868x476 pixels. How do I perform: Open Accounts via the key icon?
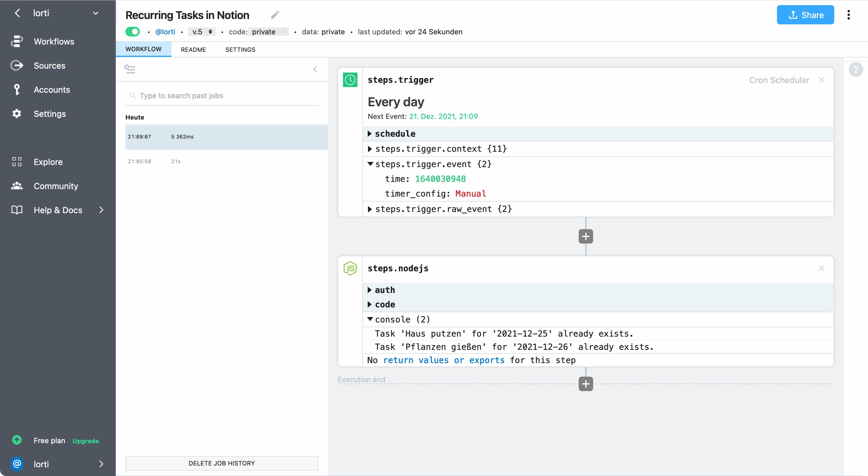[x=17, y=89]
